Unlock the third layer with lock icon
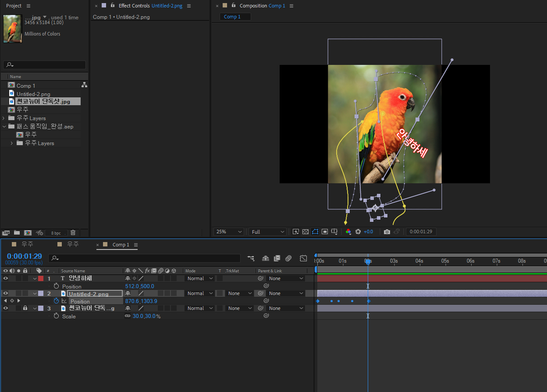Image resolution: width=547 pixels, height=392 pixels. (x=25, y=308)
